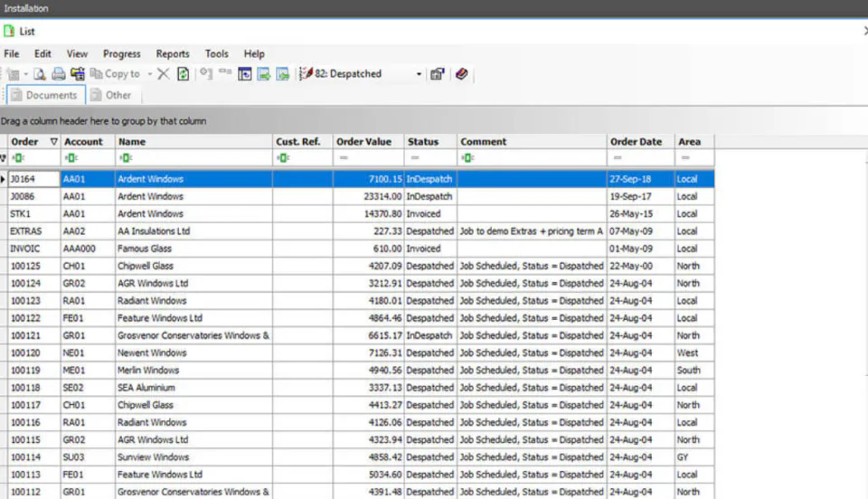Select the STK1 order row

tap(361, 213)
